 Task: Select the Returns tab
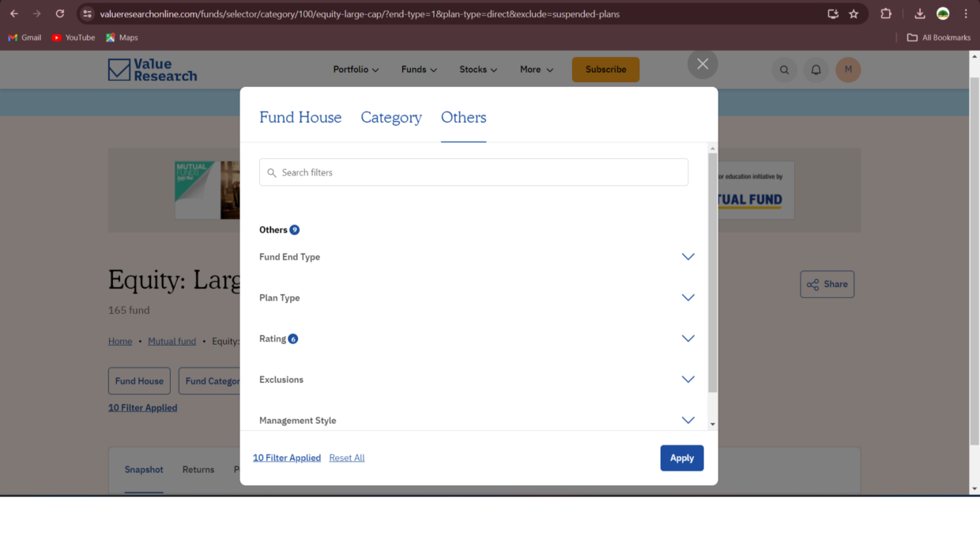point(198,469)
